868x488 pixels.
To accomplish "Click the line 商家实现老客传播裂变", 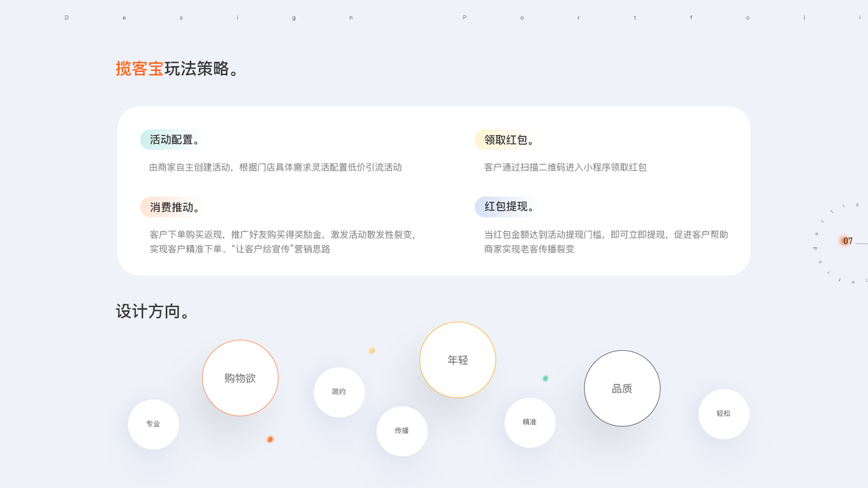I will [529, 249].
